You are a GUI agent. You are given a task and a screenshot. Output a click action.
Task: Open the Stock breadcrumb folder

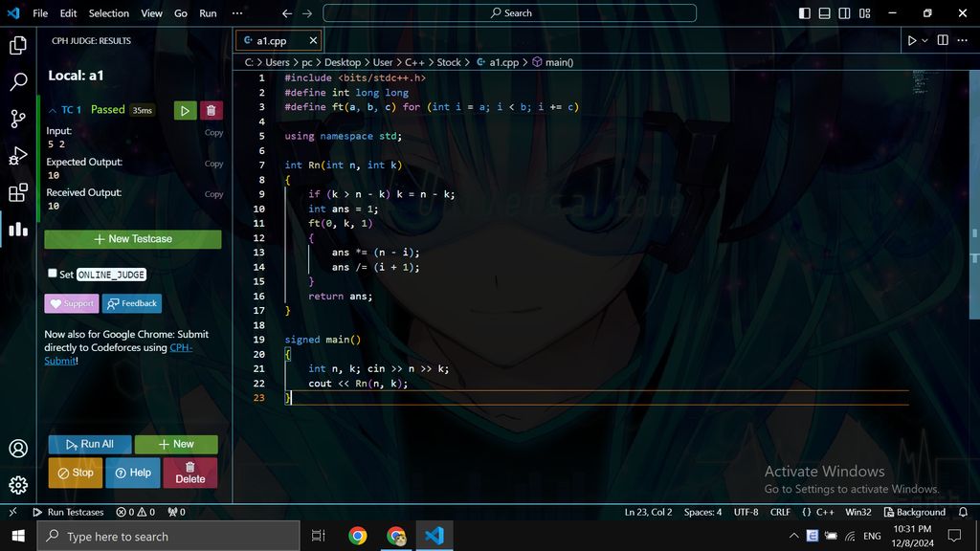[x=449, y=62]
